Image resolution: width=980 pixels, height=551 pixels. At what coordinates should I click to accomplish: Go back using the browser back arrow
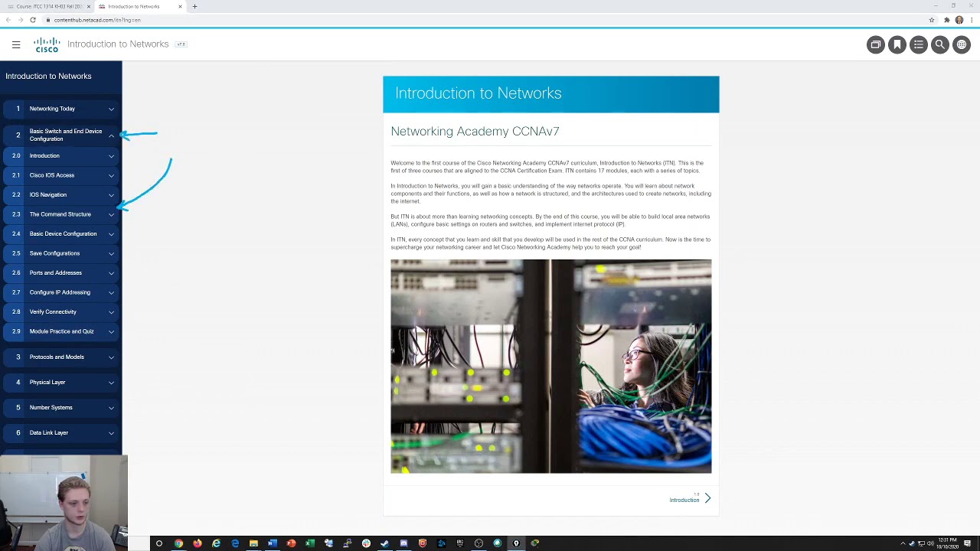click(8, 20)
